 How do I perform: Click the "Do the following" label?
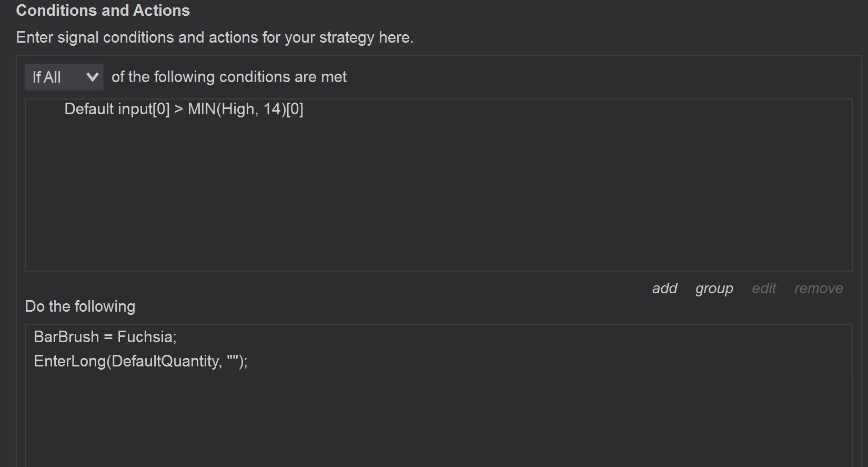point(80,306)
